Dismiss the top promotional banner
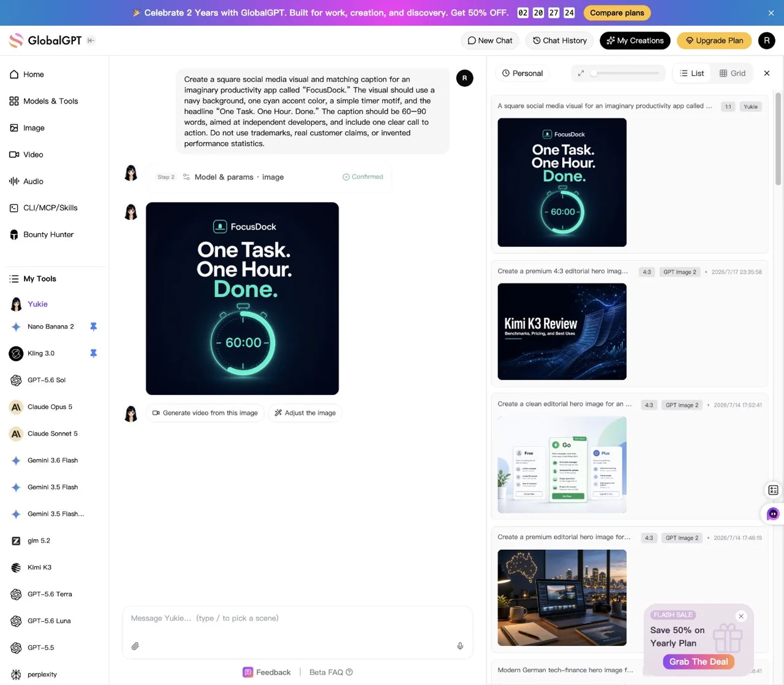Screen dimensions: 784x685 point(771,13)
